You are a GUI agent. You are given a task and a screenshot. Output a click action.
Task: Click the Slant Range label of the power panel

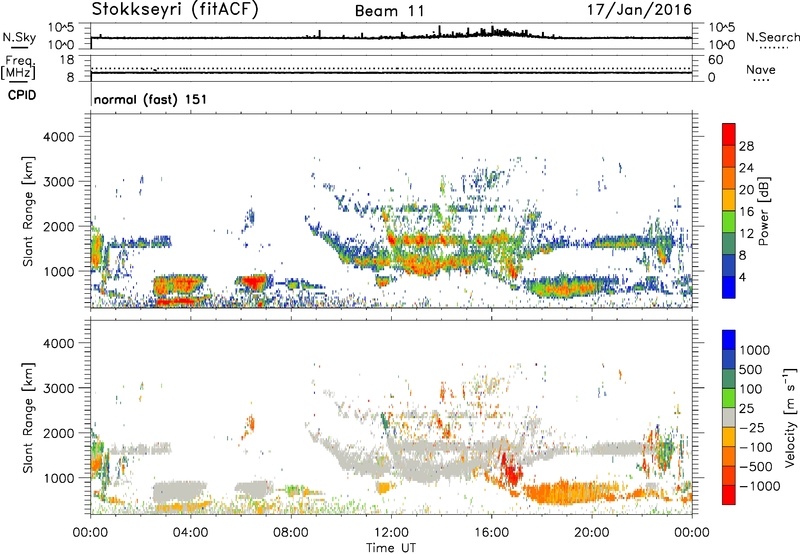28,211
